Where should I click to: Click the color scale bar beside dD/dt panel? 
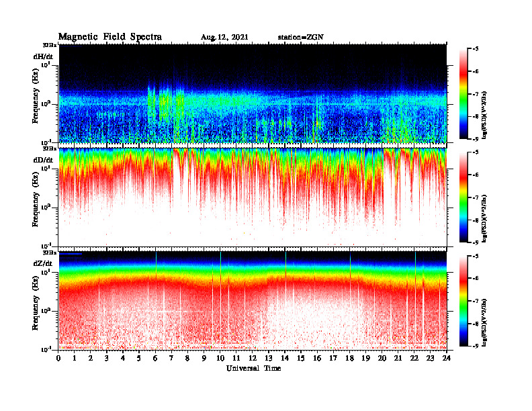[x=463, y=197]
